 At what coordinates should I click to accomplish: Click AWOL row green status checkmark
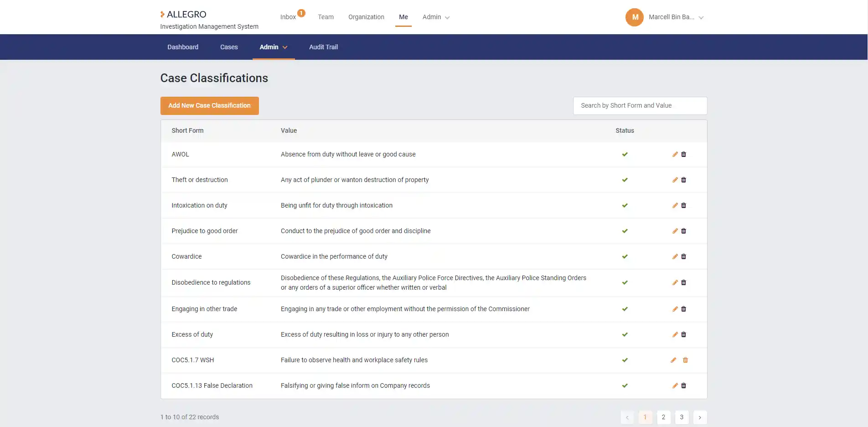coord(625,154)
